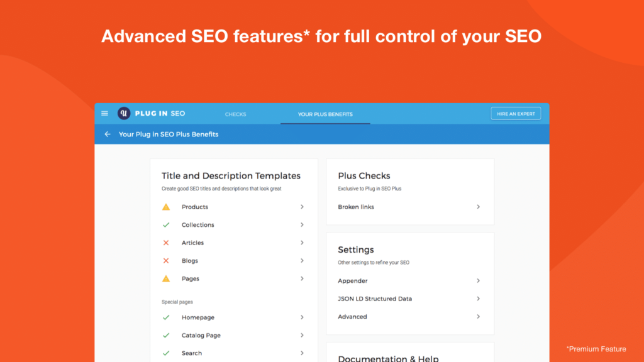Open the Advanced settings chevron
Image resolution: width=644 pixels, height=362 pixels.
click(478, 317)
